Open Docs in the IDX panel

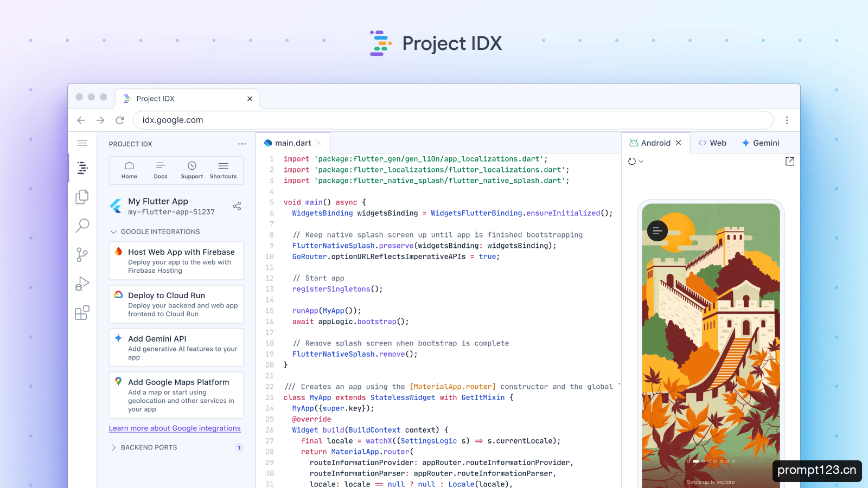point(161,170)
